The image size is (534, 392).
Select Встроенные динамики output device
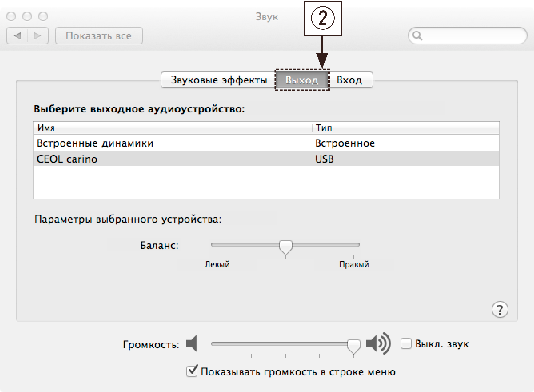point(95,143)
